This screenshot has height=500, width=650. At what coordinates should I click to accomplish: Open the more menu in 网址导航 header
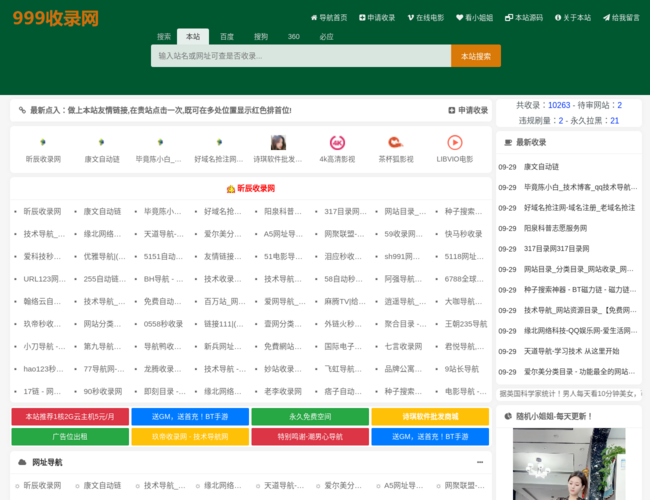coord(479,462)
